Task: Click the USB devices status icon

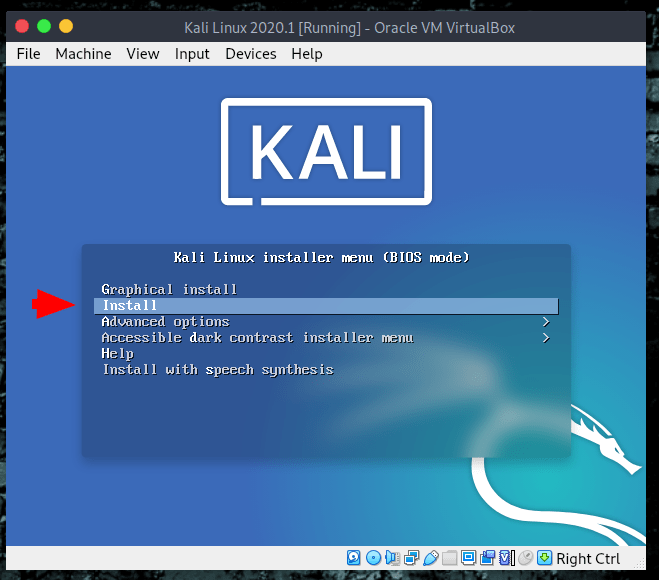Action: click(x=430, y=558)
